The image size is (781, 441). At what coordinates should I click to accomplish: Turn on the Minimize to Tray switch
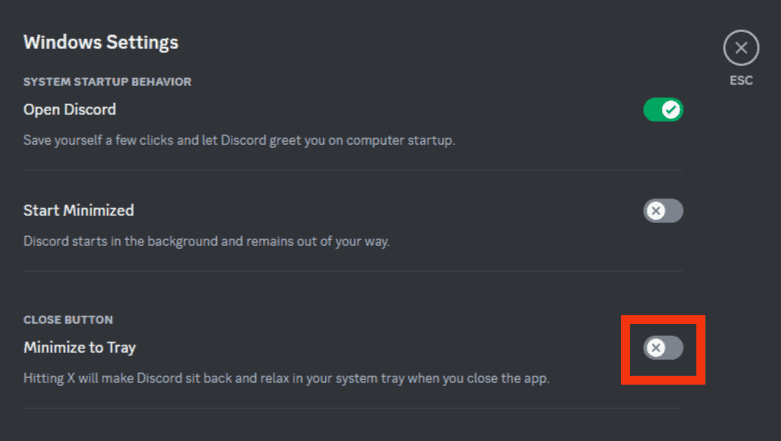pyautogui.click(x=663, y=348)
